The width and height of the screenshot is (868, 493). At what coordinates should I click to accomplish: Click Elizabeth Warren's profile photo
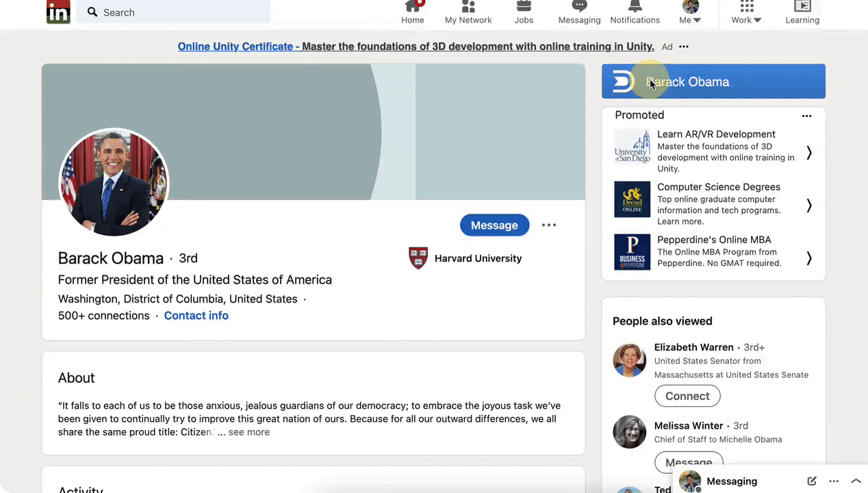(629, 360)
